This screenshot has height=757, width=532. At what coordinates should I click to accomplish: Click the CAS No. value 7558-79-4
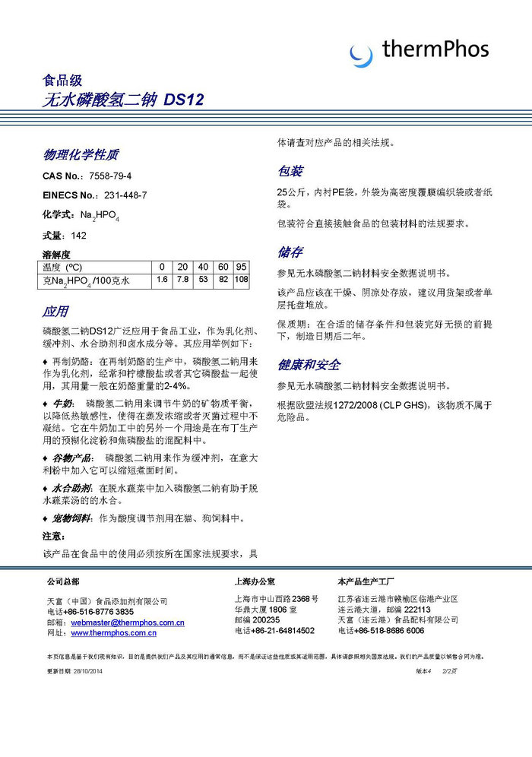pyautogui.click(x=110, y=176)
